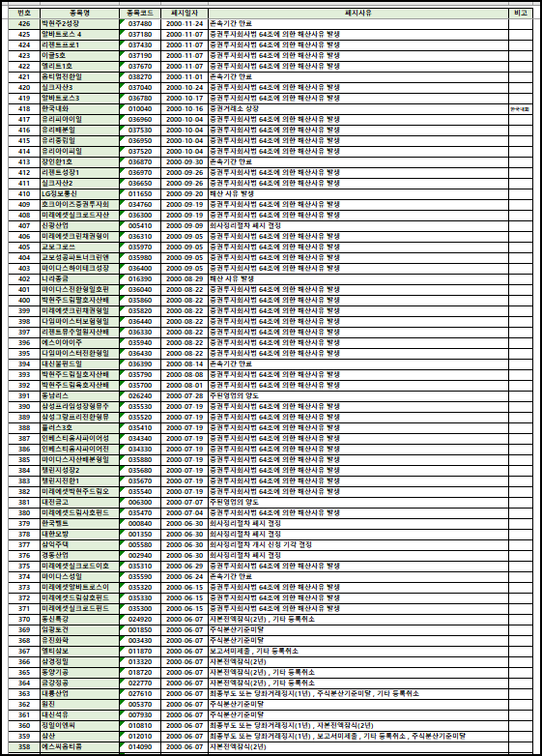Select date cell 2000-11-24
The image size is (542, 756).
tap(184, 23)
